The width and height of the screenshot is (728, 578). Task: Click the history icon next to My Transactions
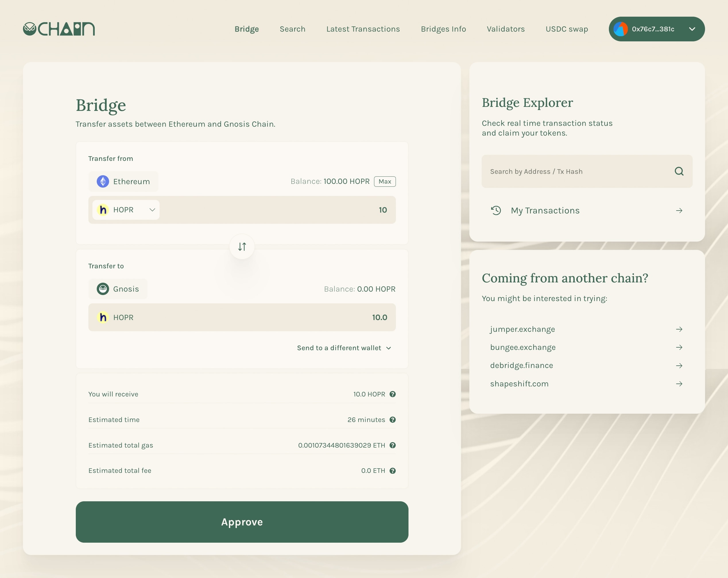(x=496, y=211)
